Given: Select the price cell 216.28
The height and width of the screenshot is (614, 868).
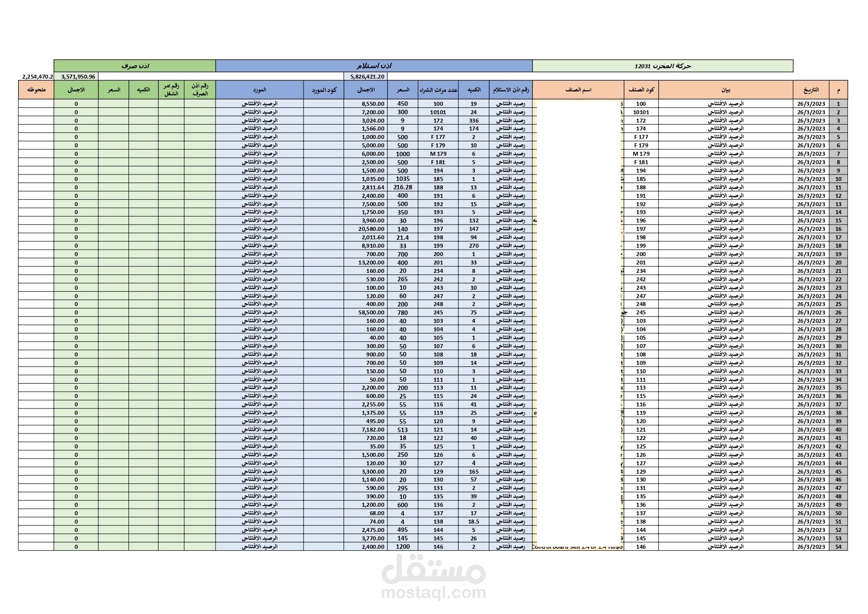Looking at the screenshot, I should (x=403, y=187).
